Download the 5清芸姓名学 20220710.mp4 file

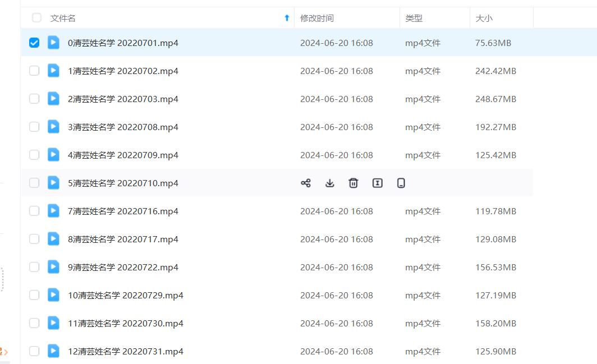point(330,183)
